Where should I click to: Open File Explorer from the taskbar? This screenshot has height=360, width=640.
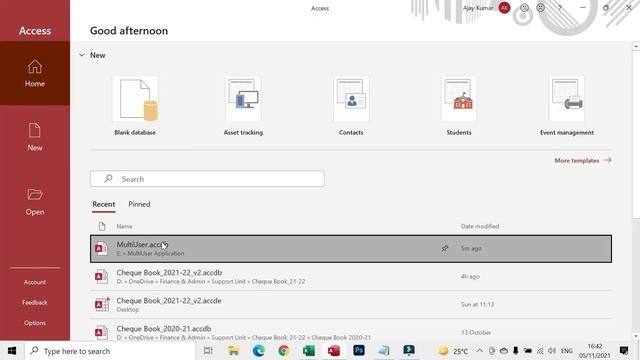[233, 351]
